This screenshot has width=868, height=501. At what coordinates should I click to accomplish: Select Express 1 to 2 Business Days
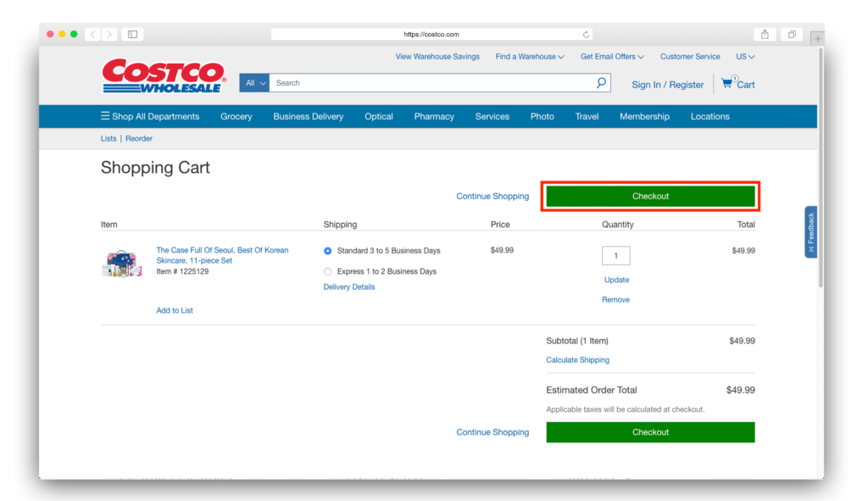click(328, 271)
